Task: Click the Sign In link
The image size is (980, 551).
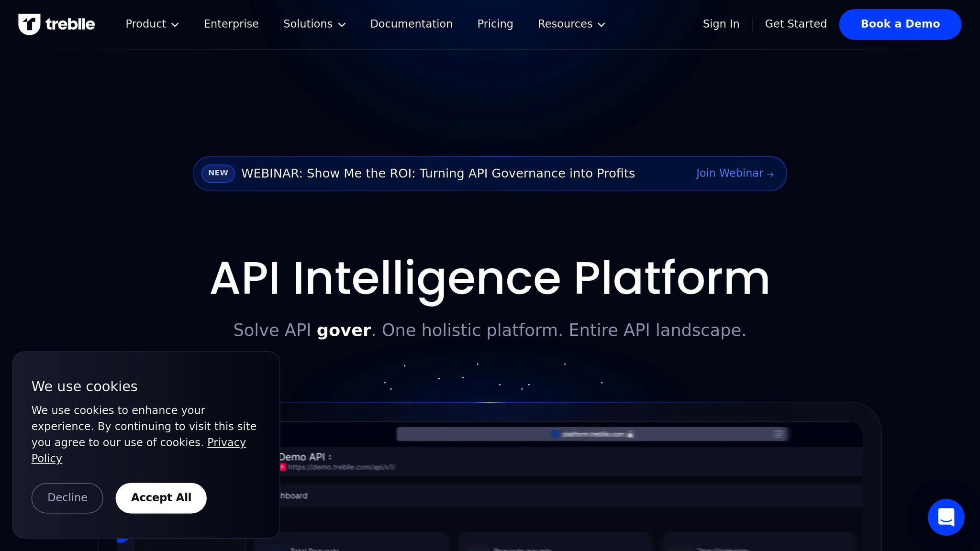Action: pos(721,24)
